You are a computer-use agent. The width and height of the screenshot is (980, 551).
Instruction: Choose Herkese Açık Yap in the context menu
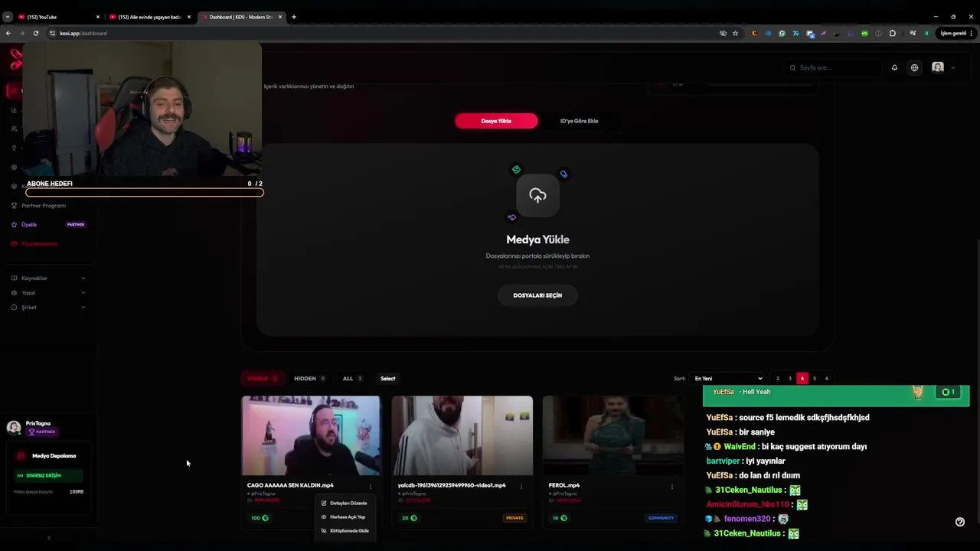[x=344, y=517]
